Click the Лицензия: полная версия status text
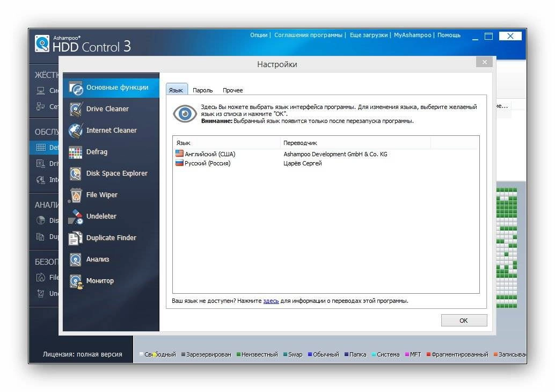Screen dimensions: 555x392 [x=83, y=354]
